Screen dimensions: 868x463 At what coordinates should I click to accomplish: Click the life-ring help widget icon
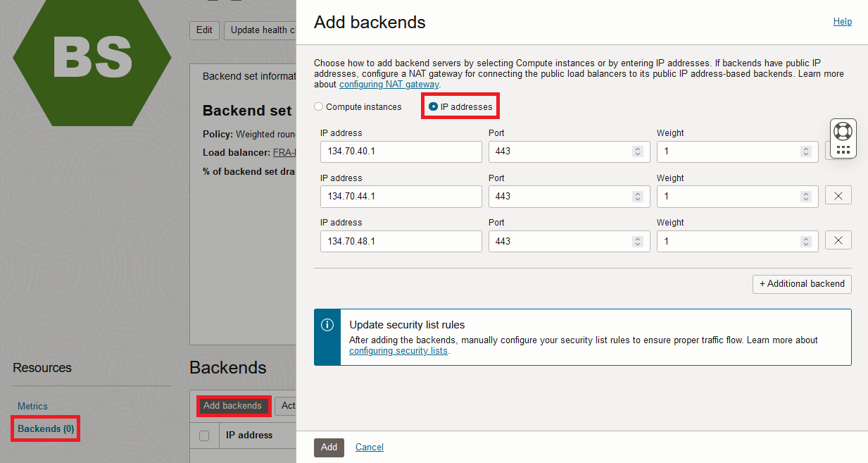click(843, 131)
